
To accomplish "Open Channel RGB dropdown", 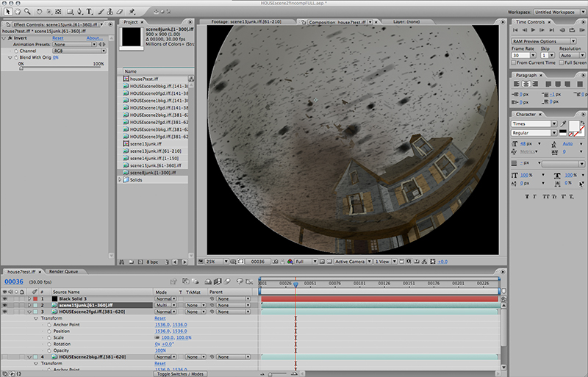I will 79,51.
